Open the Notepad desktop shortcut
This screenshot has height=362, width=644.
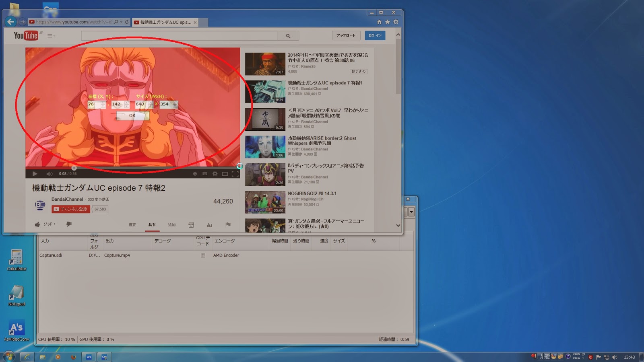coord(17,296)
